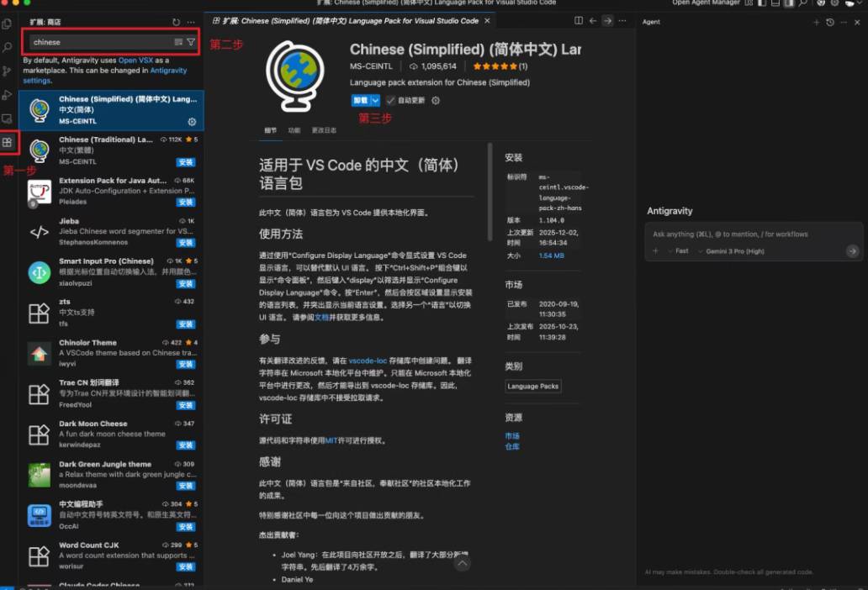Click the Language Packs category tag
This screenshot has width=868, height=590.
[533, 387]
